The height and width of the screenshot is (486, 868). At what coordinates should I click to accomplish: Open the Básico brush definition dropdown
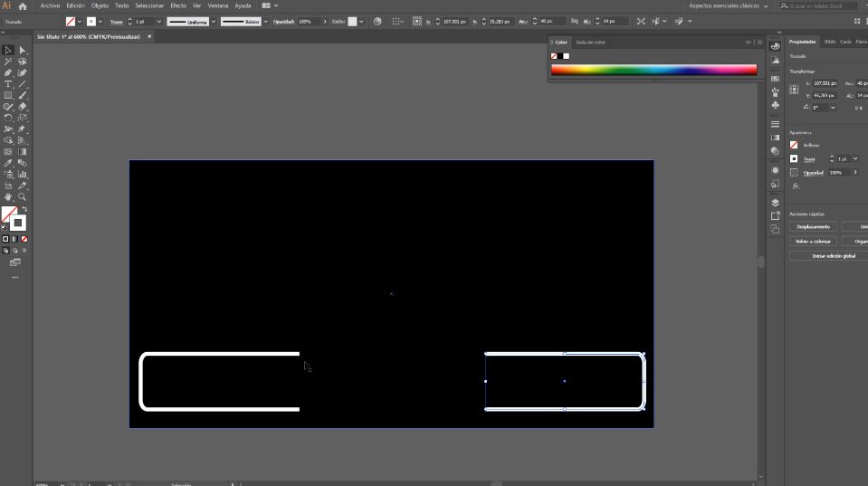(x=266, y=22)
